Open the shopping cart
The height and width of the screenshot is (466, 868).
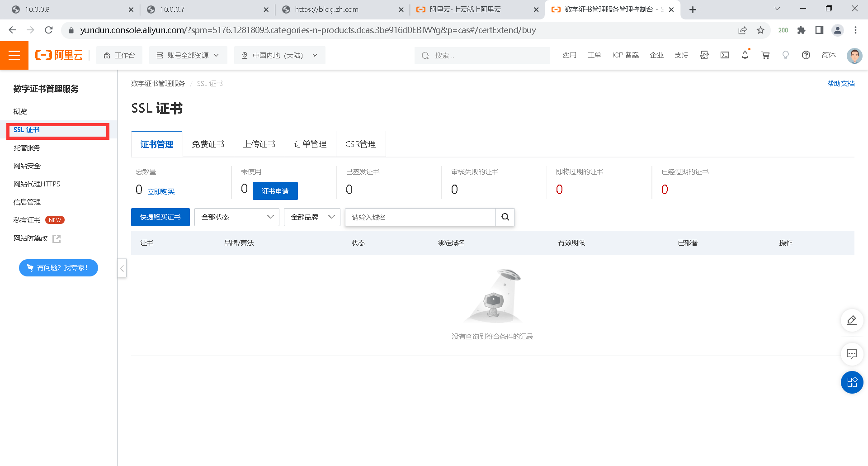tap(765, 55)
